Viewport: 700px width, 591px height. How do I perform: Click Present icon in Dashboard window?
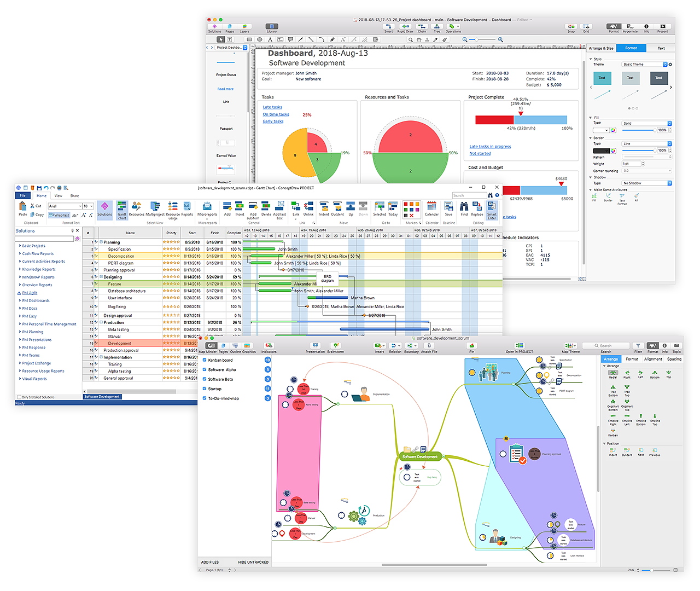[x=663, y=26]
